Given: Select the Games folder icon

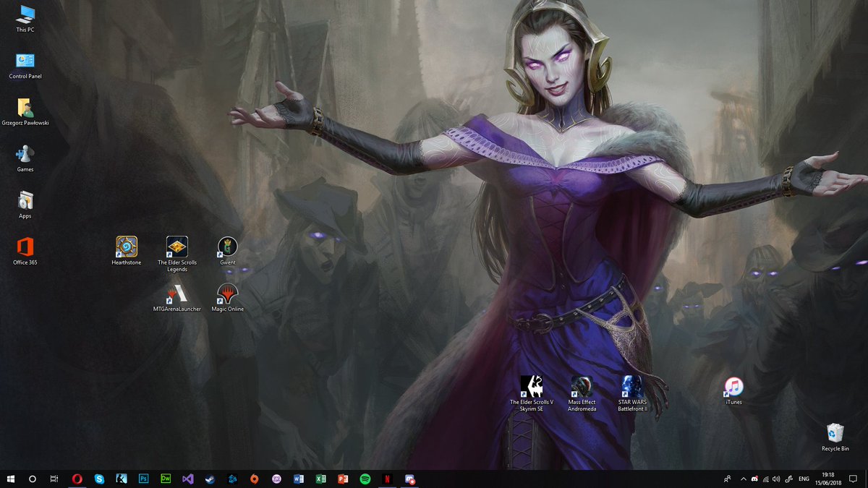Looking at the screenshot, I should [x=25, y=158].
